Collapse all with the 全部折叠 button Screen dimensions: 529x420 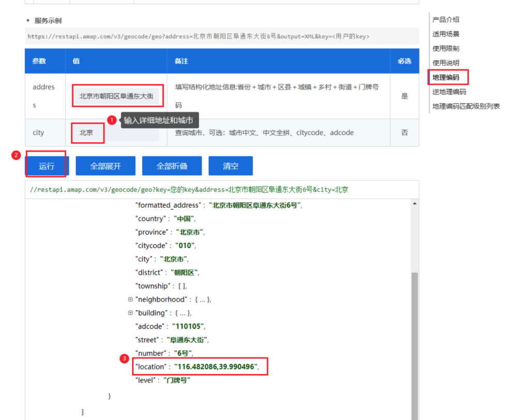[172, 166]
